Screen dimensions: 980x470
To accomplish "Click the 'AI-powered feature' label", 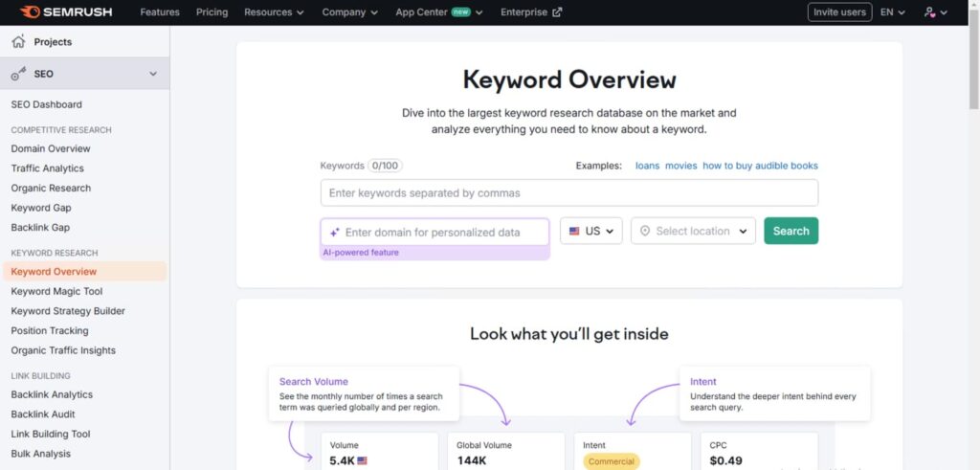I will 361,253.
